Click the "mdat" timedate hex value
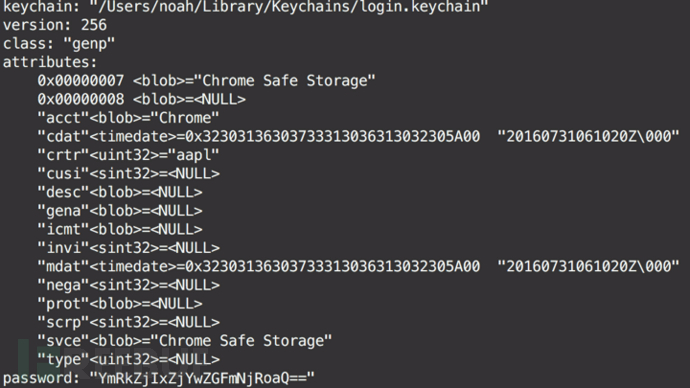690x388 pixels. click(333, 267)
